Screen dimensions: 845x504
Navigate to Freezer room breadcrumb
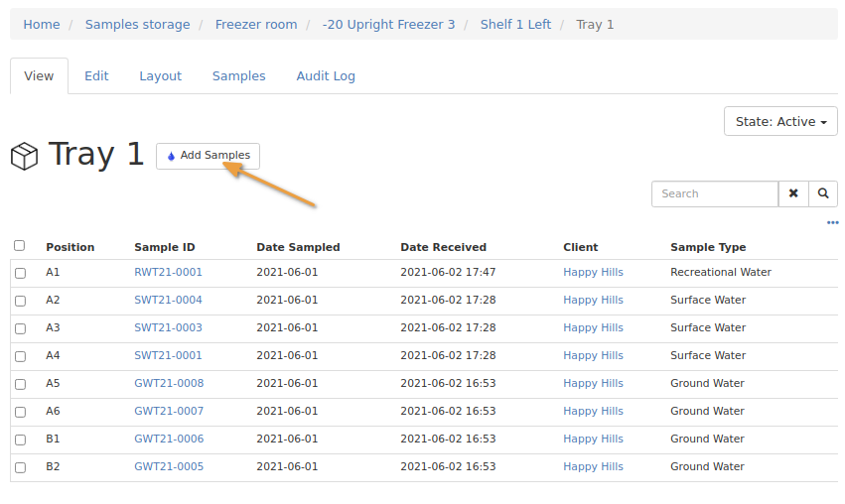pyautogui.click(x=256, y=25)
